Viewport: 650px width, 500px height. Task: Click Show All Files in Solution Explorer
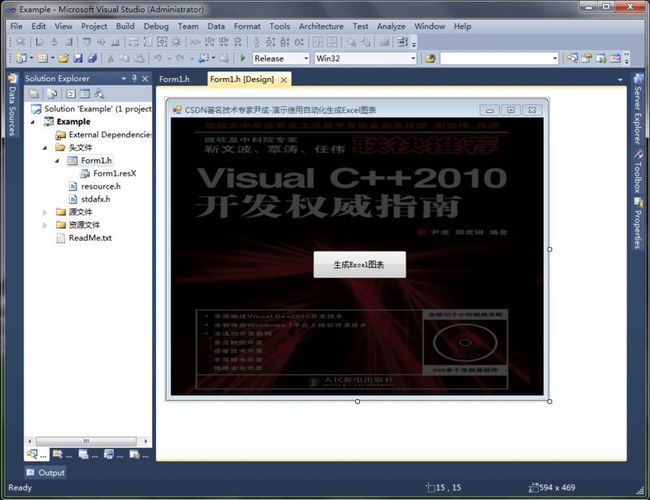(x=53, y=94)
